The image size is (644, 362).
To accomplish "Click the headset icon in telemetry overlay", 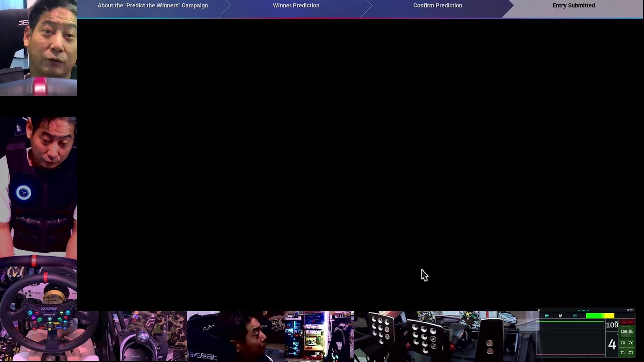I will (x=632, y=310).
